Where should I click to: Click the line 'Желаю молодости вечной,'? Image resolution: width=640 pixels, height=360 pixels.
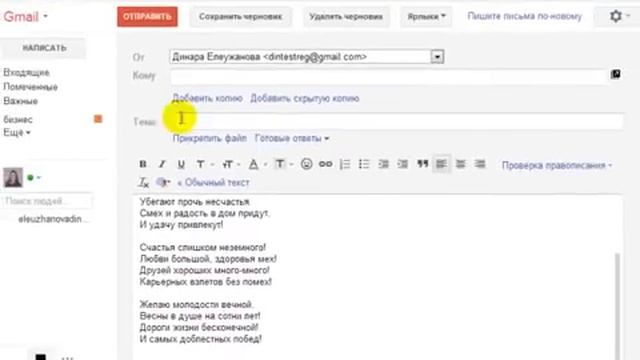click(197, 304)
